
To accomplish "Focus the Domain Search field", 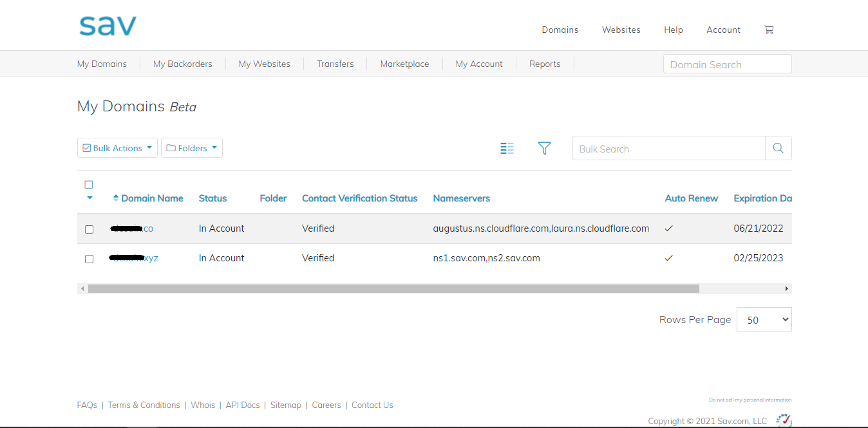I will click(x=727, y=64).
